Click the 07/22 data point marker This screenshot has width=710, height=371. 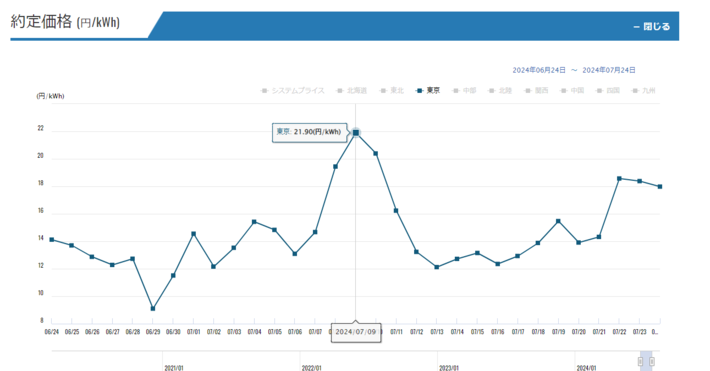pos(619,178)
